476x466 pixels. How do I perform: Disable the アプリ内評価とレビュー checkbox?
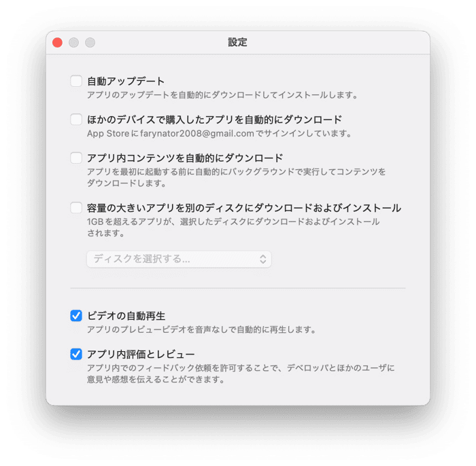pos(76,354)
